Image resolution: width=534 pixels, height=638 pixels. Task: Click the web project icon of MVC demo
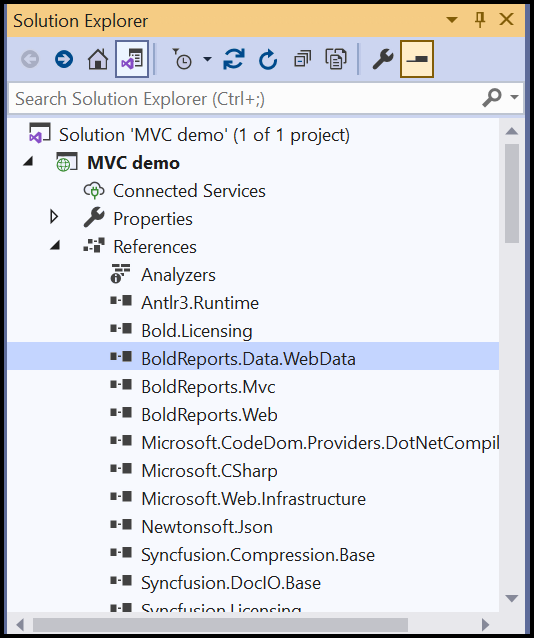[x=66, y=162]
